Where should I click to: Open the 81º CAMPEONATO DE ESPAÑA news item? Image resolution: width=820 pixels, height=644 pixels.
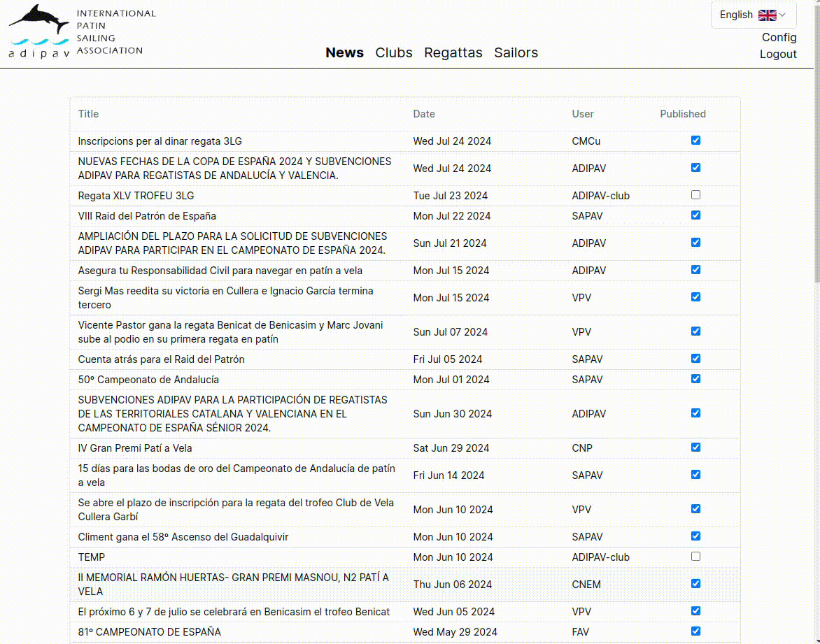pos(149,632)
